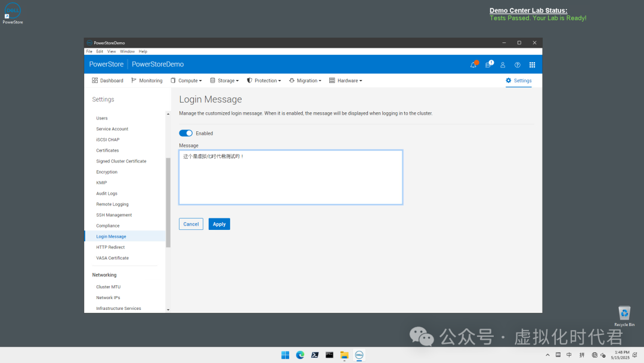
Task: Open the apps grid icon in header
Action: click(532, 65)
